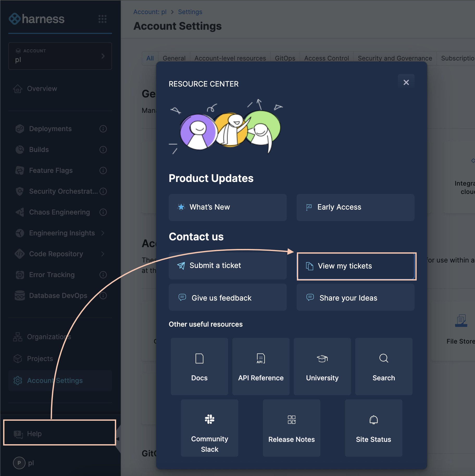This screenshot has width=475, height=476.
Task: Click Submit a ticket
Action: pos(228,266)
